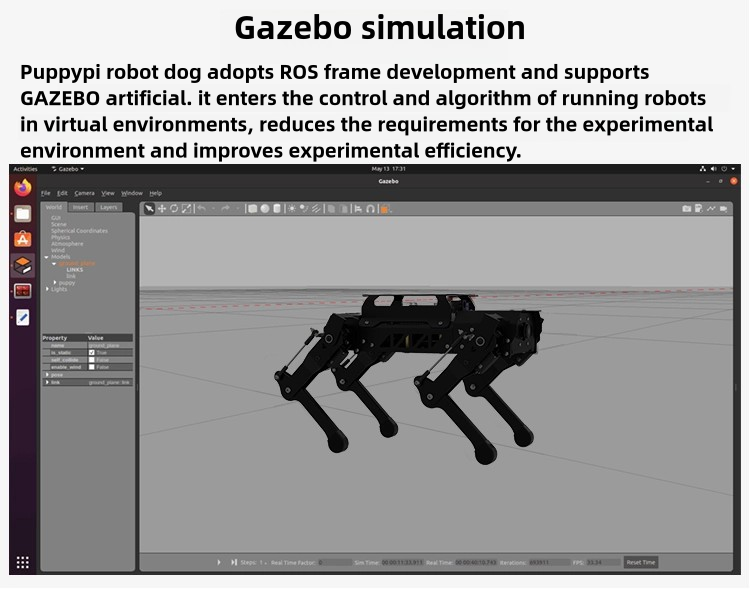The height and width of the screenshot is (589, 750).
Task: Open the View menu
Action: [x=108, y=193]
